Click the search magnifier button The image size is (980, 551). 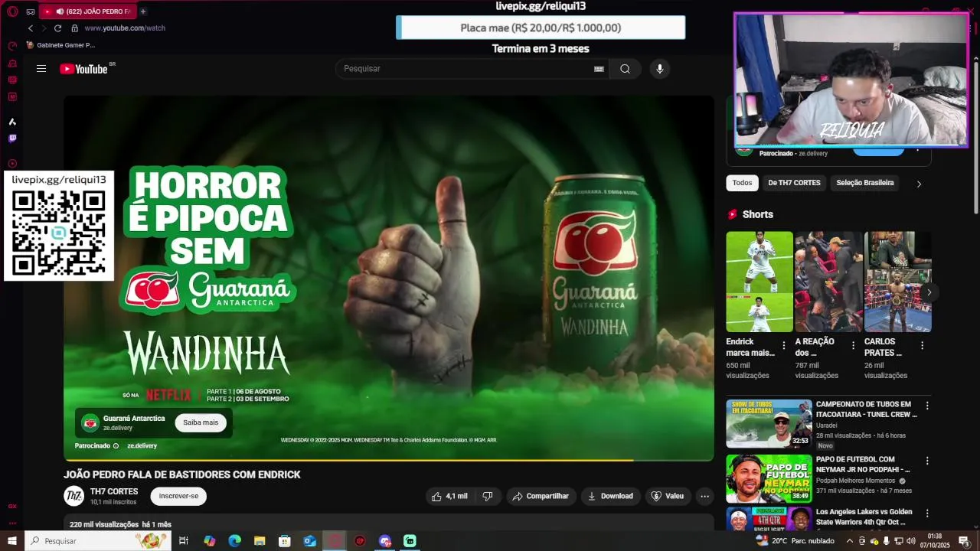[x=625, y=69]
